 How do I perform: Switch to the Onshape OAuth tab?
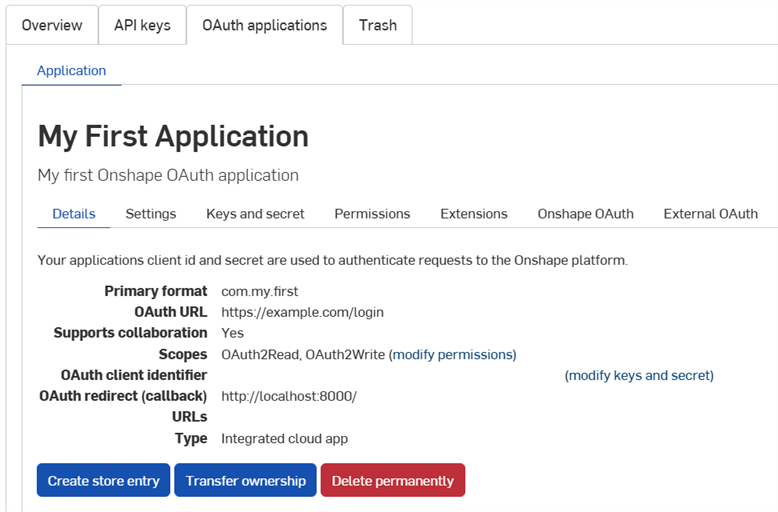(585, 214)
